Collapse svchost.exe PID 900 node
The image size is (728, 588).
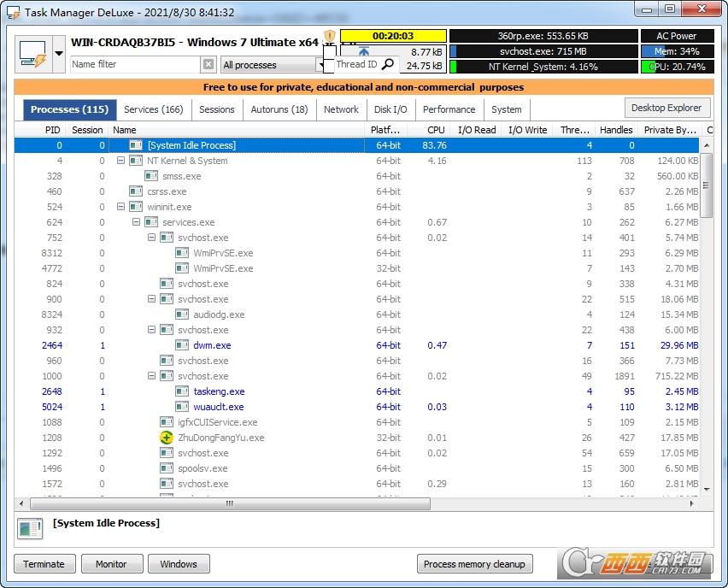tap(151, 298)
